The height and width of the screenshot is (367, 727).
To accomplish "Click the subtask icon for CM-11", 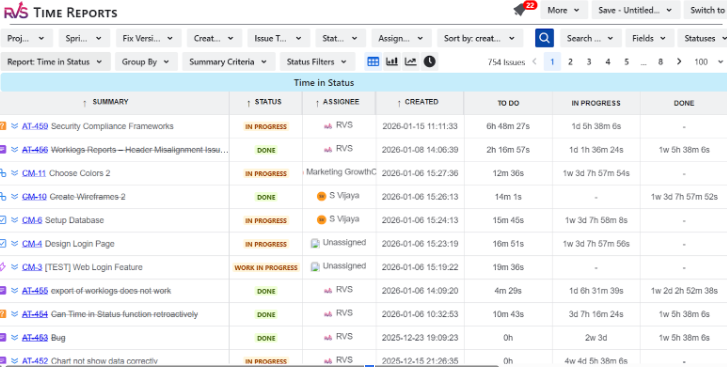I will coord(3,173).
